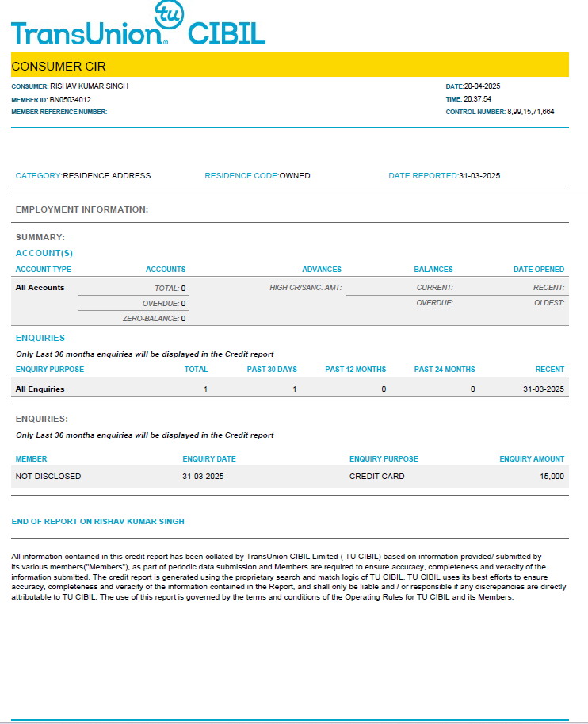This screenshot has width=588, height=724.
Task: Click the CURRENT balance label
Action: click(x=435, y=288)
